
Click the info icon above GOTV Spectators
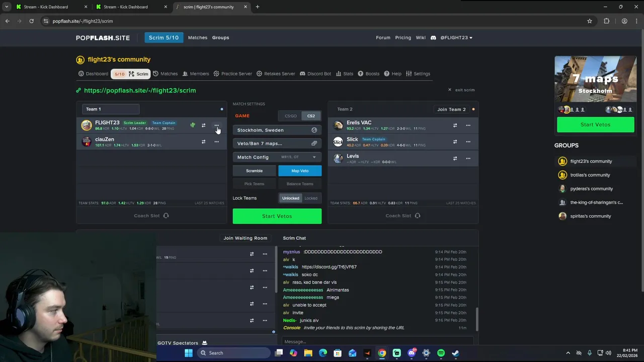274,332
